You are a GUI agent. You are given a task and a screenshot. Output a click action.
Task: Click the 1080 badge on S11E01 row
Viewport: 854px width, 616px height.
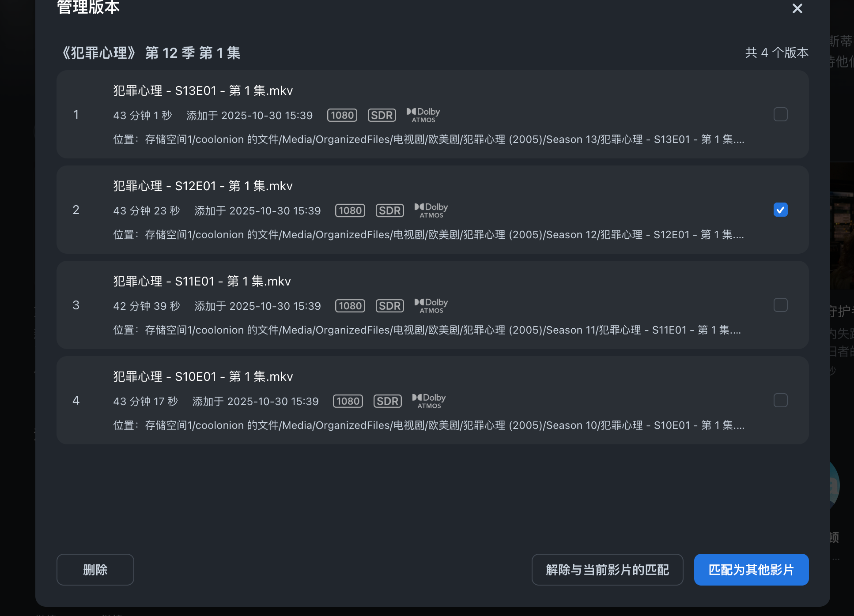click(350, 306)
